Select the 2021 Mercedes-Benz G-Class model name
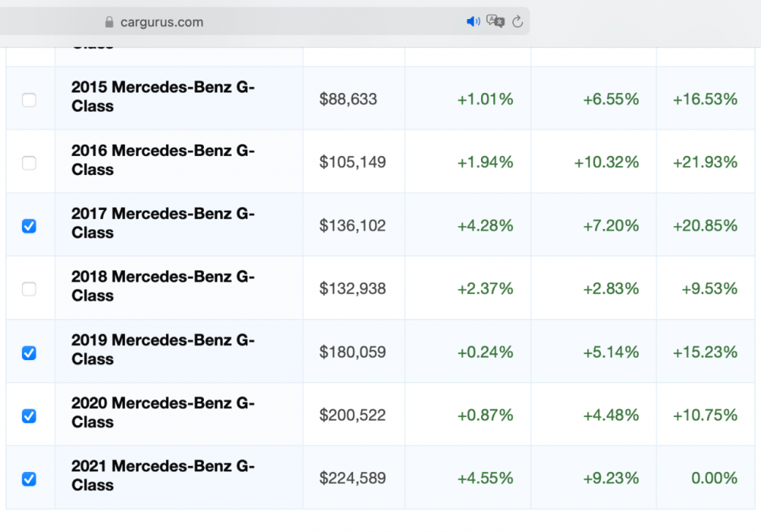Image resolution: width=761 pixels, height=532 pixels. 163,476
